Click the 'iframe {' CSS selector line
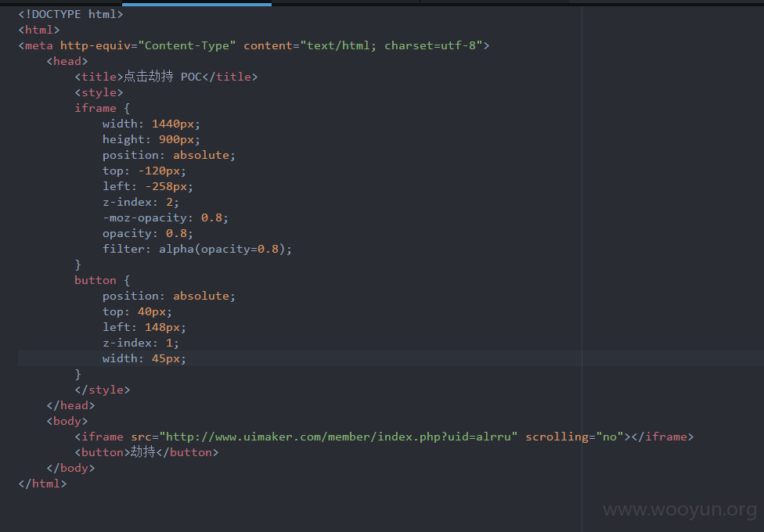Screen dimensions: 764x532 [x=103, y=108]
